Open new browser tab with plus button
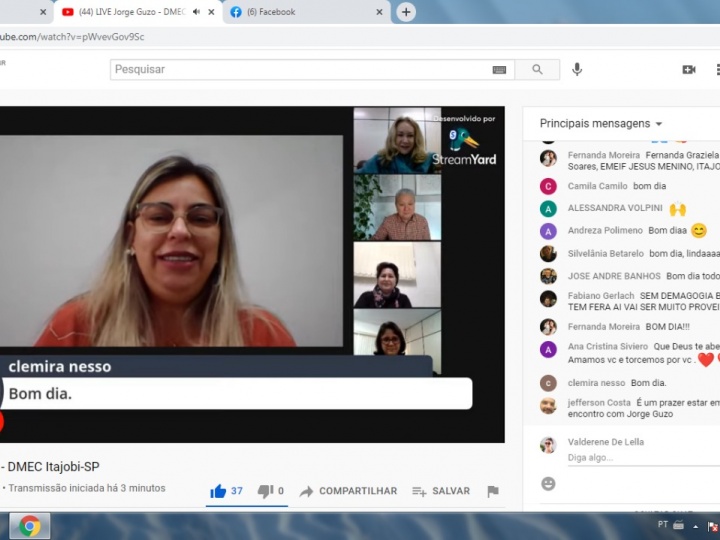Image resolution: width=720 pixels, height=540 pixels. click(x=406, y=12)
